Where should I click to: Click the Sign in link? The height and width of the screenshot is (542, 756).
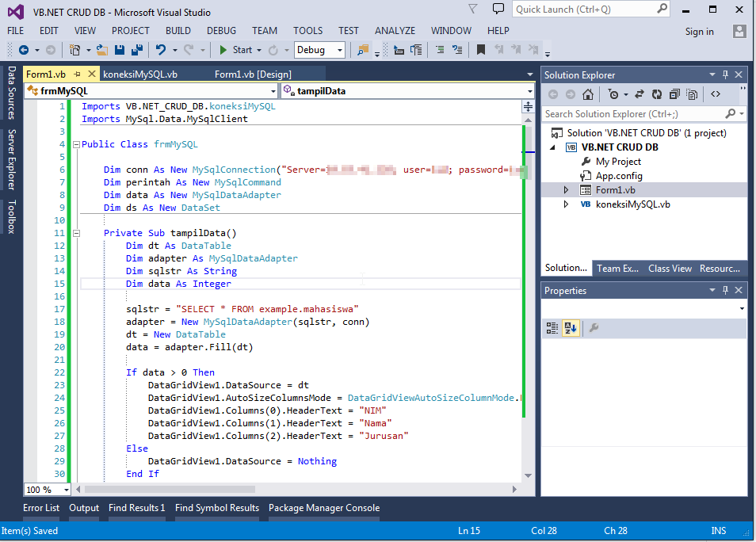(699, 32)
